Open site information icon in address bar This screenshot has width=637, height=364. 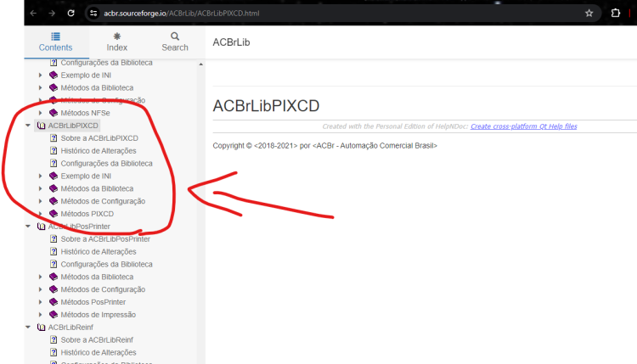click(93, 14)
